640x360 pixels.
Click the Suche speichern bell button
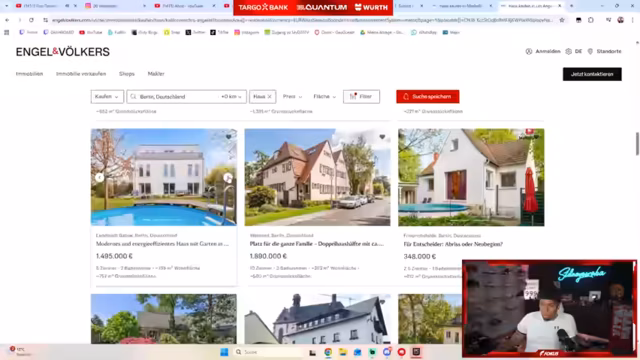click(x=427, y=97)
